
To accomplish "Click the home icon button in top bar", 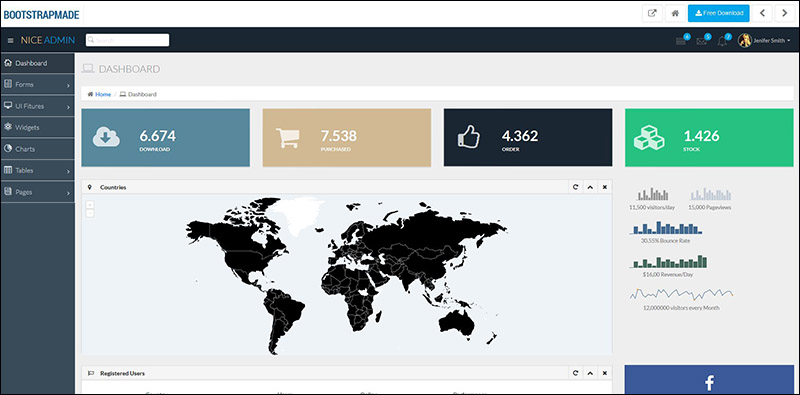I will (x=675, y=13).
